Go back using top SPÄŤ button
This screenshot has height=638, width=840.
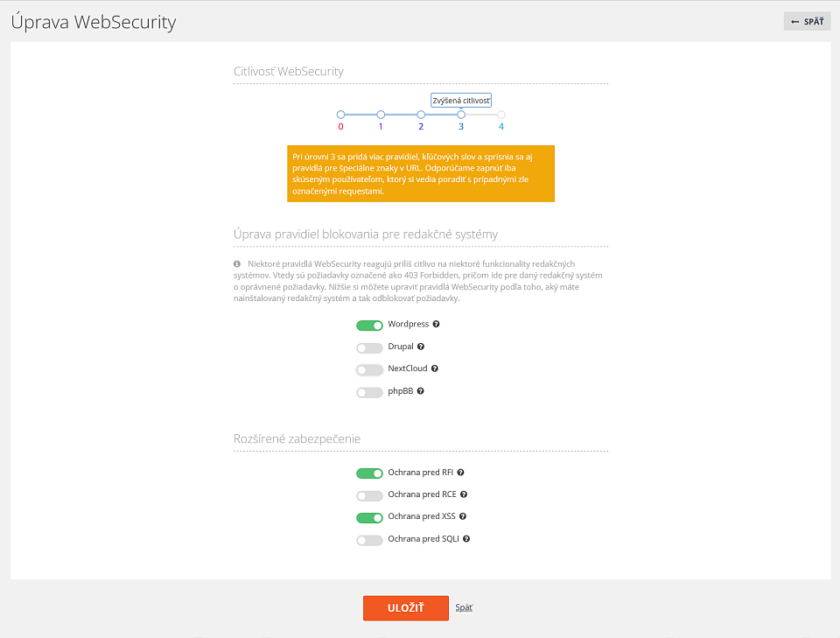click(x=808, y=21)
